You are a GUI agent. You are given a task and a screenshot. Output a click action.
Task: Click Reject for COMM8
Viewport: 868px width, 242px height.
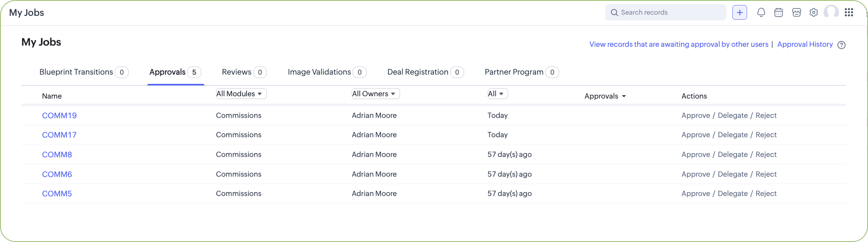tap(766, 154)
